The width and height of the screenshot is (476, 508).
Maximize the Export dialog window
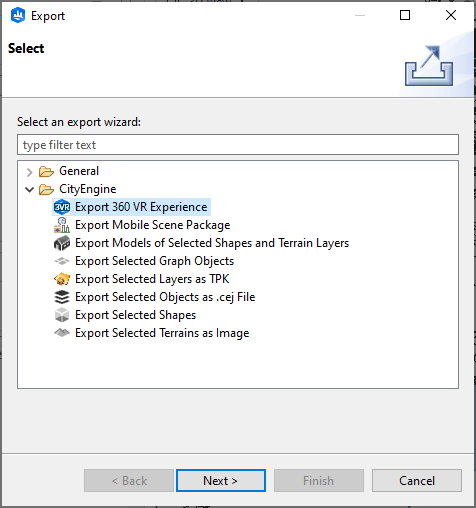405,15
